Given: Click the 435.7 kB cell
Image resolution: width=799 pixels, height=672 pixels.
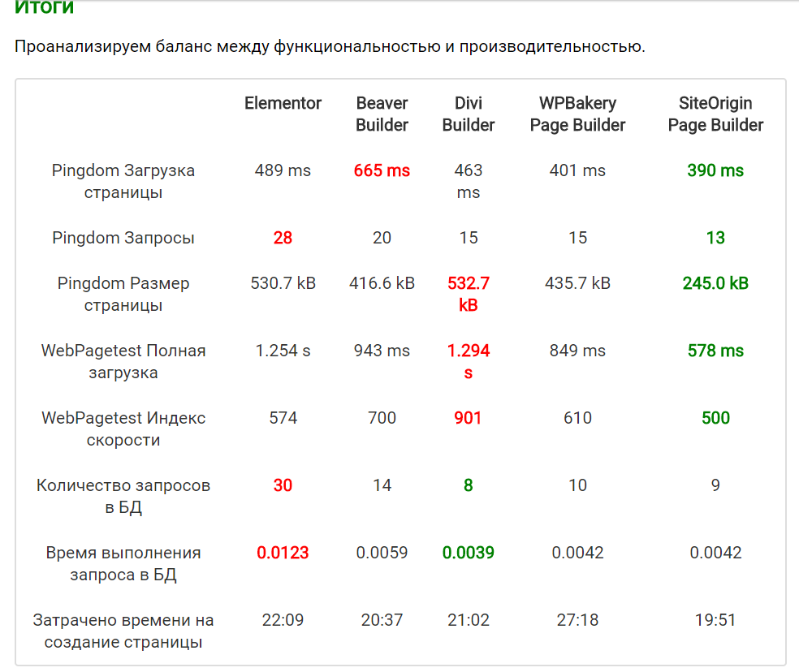Looking at the screenshot, I should click(x=577, y=282).
